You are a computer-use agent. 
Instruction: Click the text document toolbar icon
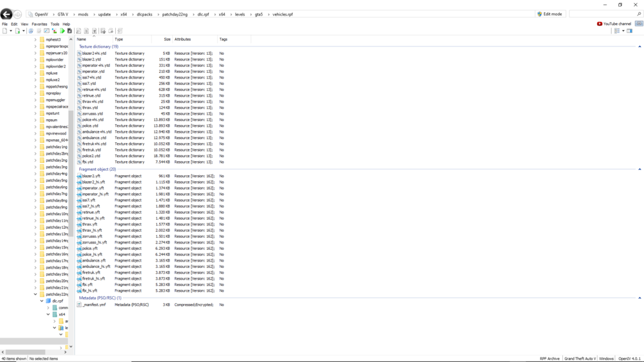95,31
